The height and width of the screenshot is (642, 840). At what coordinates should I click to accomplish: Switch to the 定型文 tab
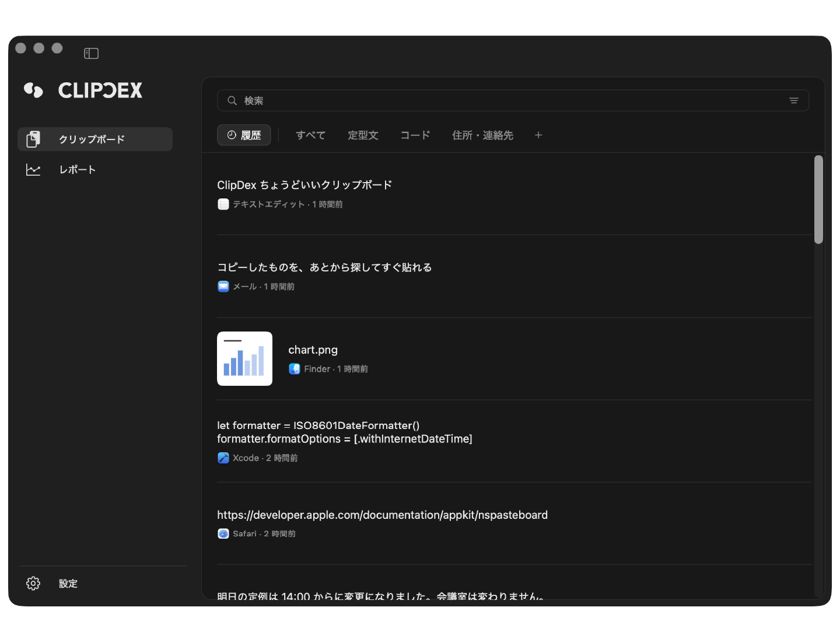[363, 135]
